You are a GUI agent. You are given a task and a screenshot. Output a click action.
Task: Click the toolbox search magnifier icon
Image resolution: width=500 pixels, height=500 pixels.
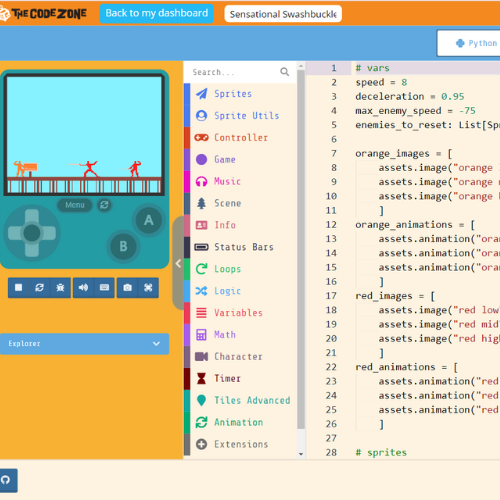click(284, 72)
